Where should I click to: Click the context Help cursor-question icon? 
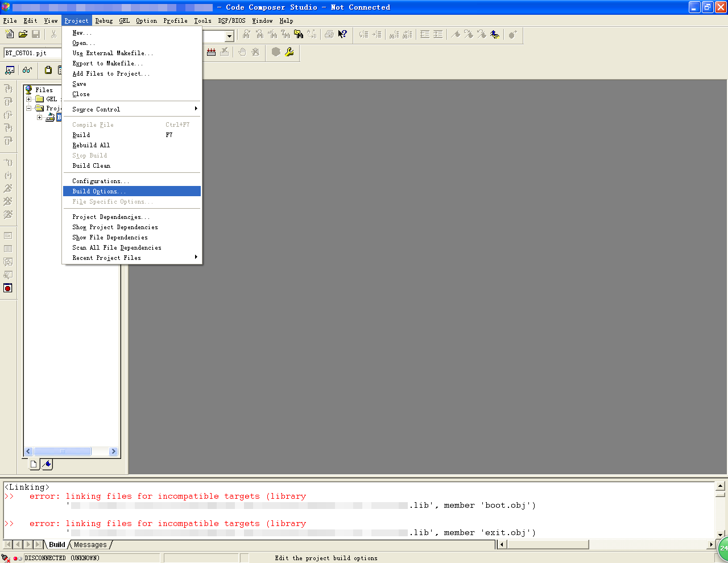pyautogui.click(x=342, y=35)
